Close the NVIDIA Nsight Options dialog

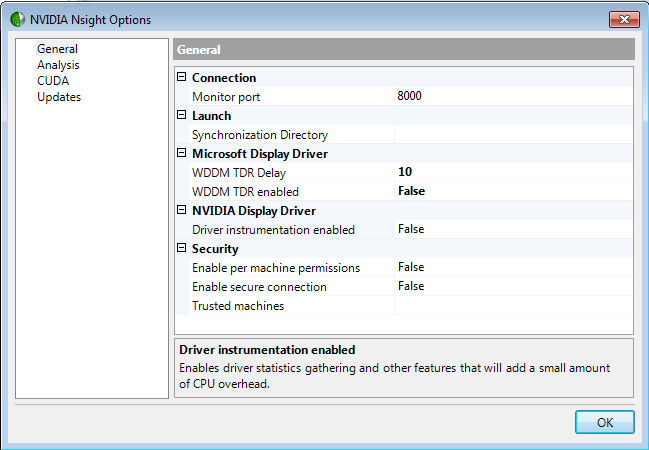(622, 18)
